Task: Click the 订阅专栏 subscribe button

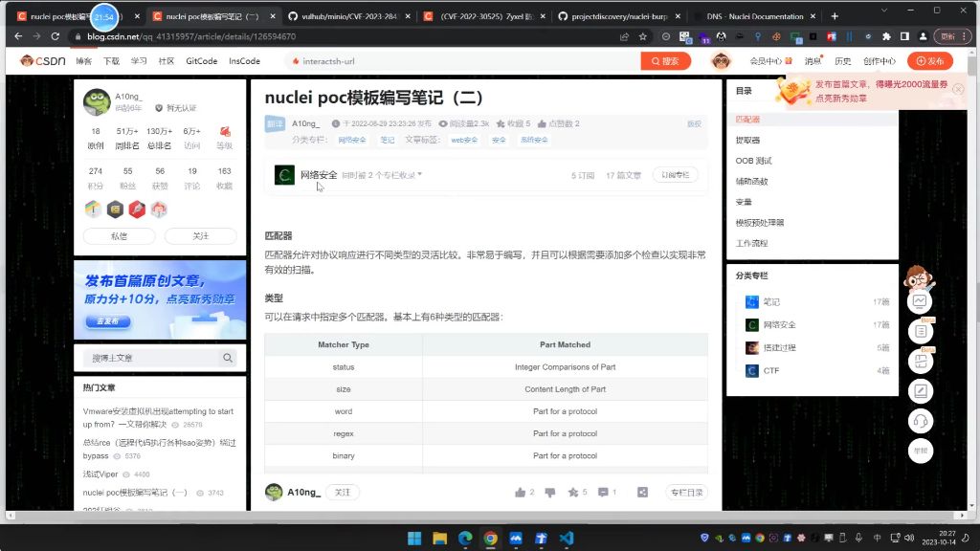Action: [675, 175]
